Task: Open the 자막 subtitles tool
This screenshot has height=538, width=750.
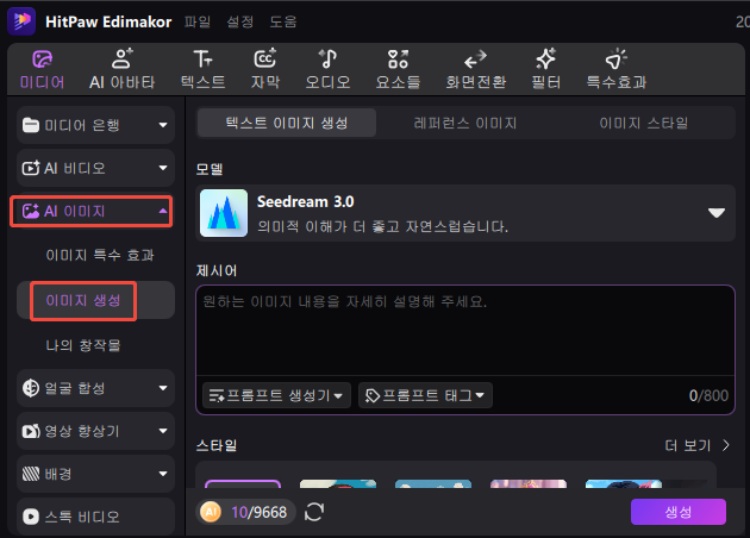Action: 265,70
